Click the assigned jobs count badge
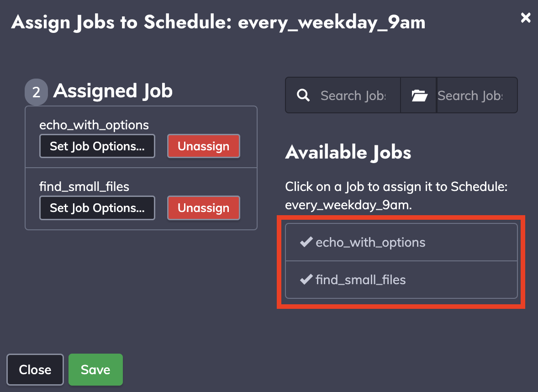This screenshot has height=392, width=538. [x=36, y=92]
